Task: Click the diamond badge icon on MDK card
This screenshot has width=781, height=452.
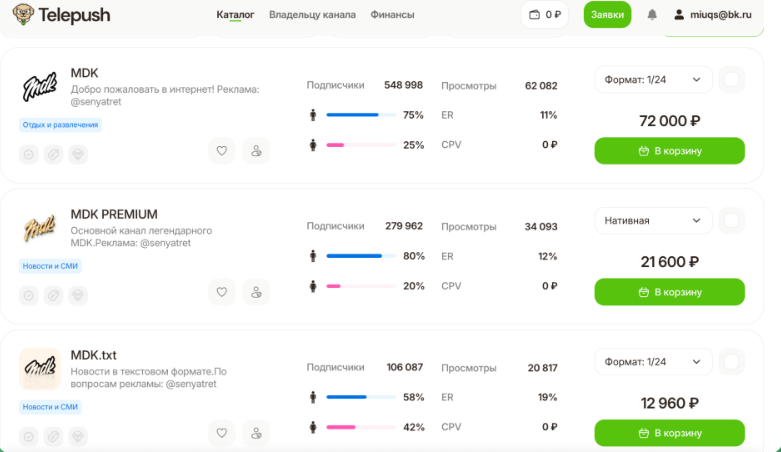Action: 78,154
